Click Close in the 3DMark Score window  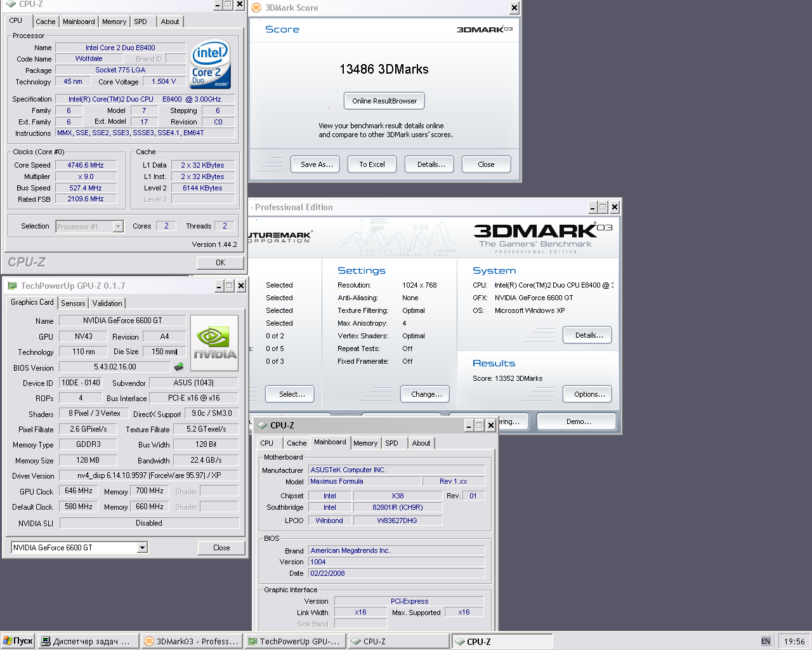[486, 164]
